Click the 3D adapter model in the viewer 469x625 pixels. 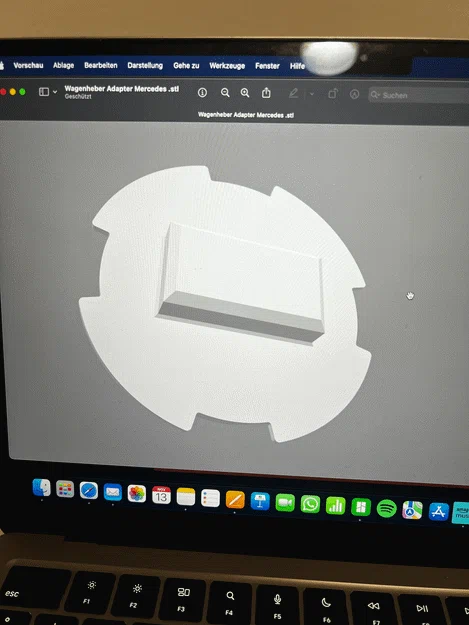225,303
